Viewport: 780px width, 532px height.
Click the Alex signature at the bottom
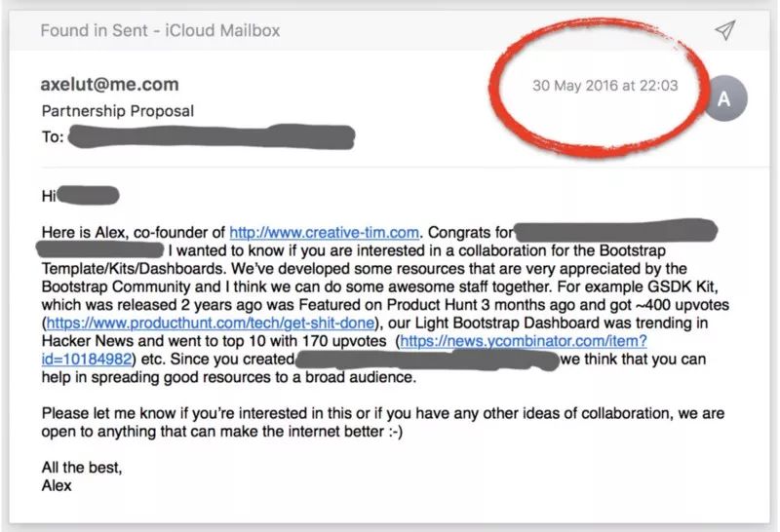(x=57, y=485)
